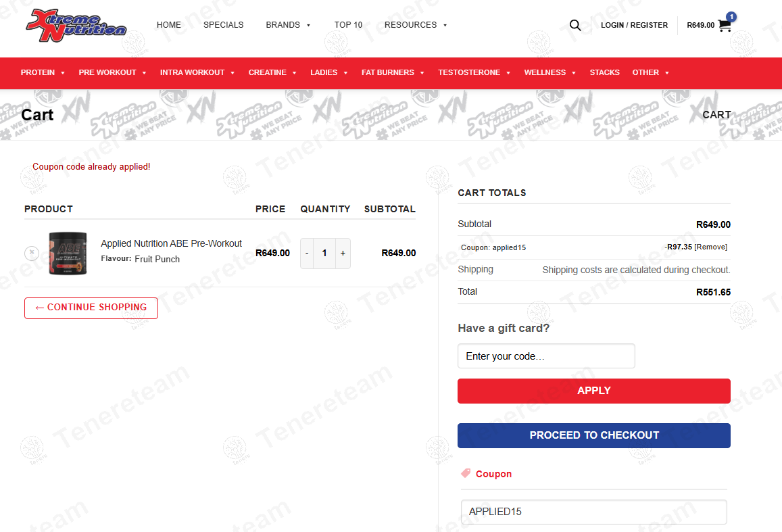Click the cart item count badge
The image size is (782, 532).
731,16
